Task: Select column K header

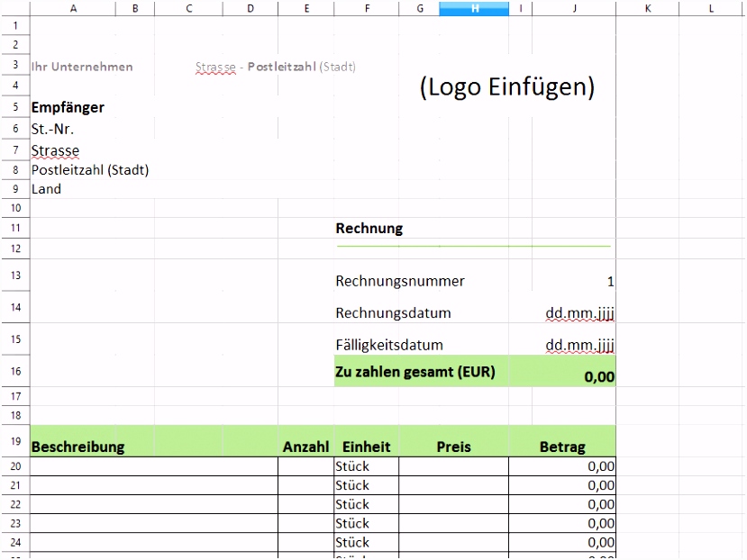Action: pyautogui.click(x=648, y=8)
